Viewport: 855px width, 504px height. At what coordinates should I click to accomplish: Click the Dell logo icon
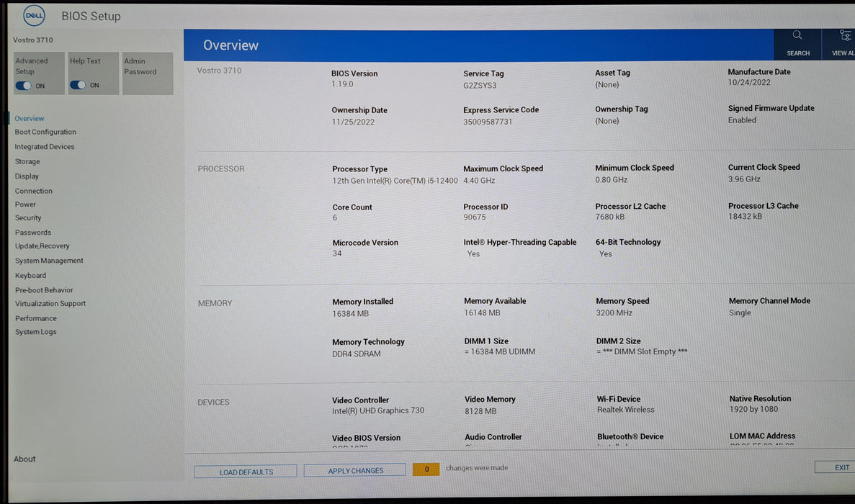(34, 15)
